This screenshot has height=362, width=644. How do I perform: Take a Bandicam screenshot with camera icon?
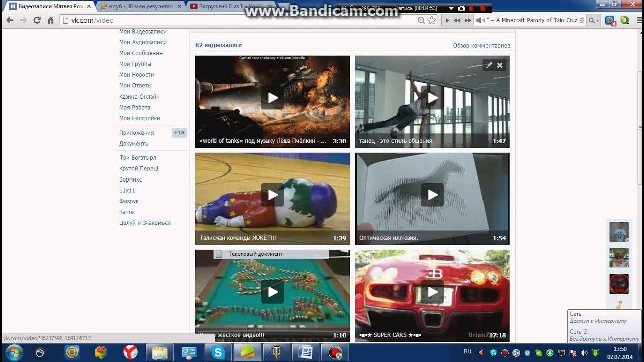pyautogui.click(x=461, y=9)
